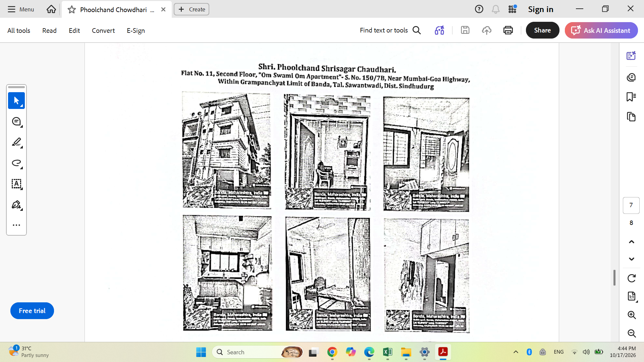The height and width of the screenshot is (362, 644).
Task: Click the Free trial button
Action: [32, 311]
